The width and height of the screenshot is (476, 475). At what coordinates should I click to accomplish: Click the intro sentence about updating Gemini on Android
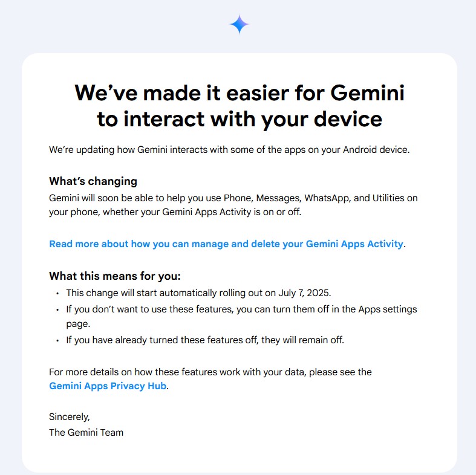229,150
